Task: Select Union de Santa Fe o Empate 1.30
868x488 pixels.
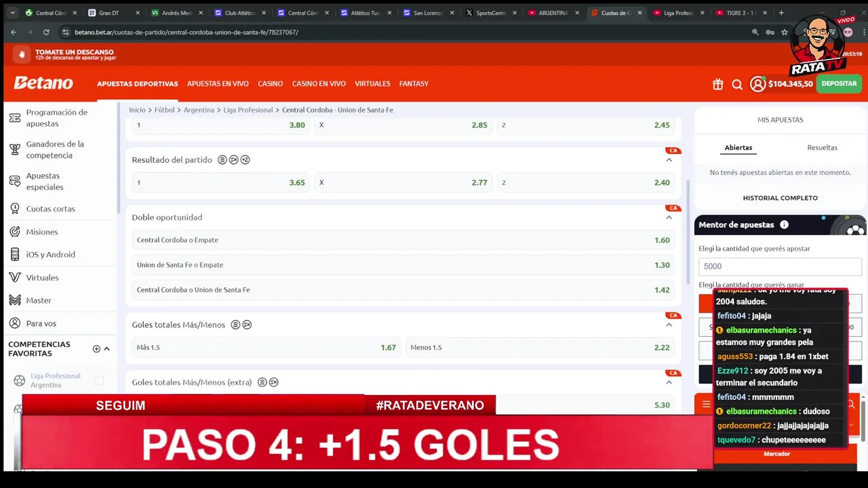Action: [403, 265]
